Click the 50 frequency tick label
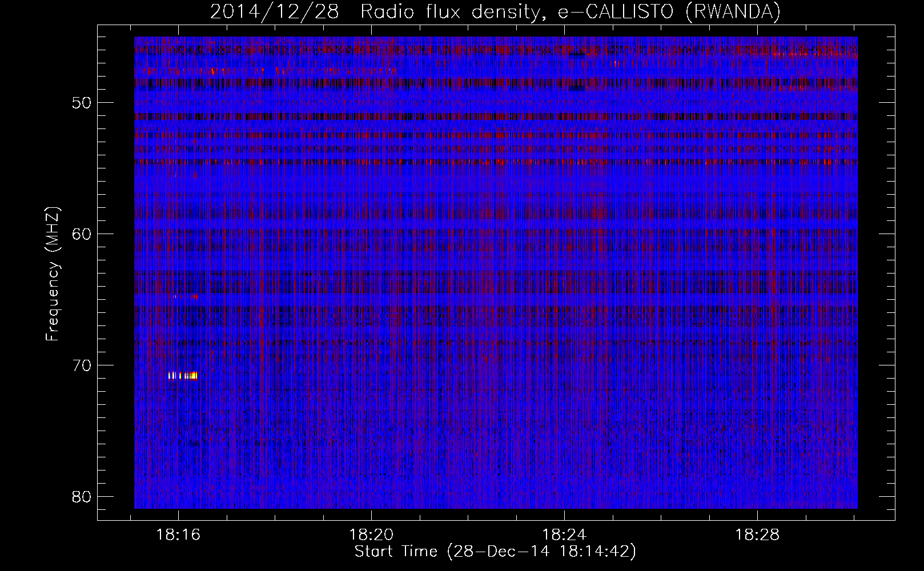The width and height of the screenshot is (924, 571). click(x=82, y=103)
